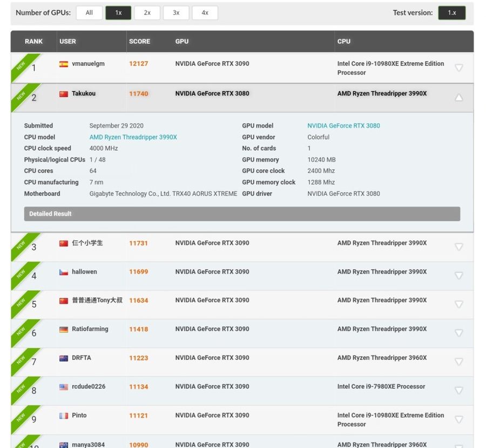Switch filter to 4x GPUs
Screen dimensions: 486x448
click(x=205, y=13)
